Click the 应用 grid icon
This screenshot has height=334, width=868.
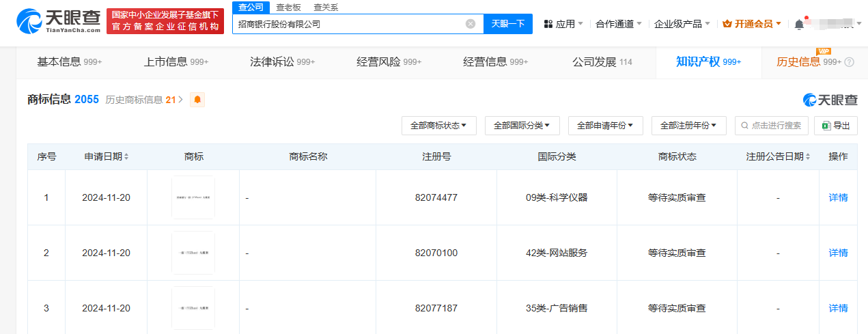click(x=548, y=24)
